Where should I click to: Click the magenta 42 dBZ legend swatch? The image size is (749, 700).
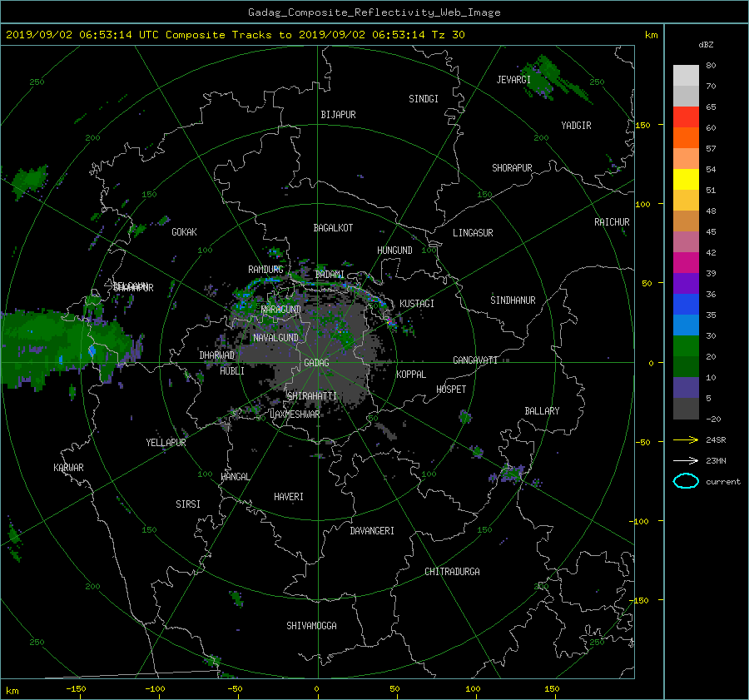pyautogui.click(x=686, y=262)
